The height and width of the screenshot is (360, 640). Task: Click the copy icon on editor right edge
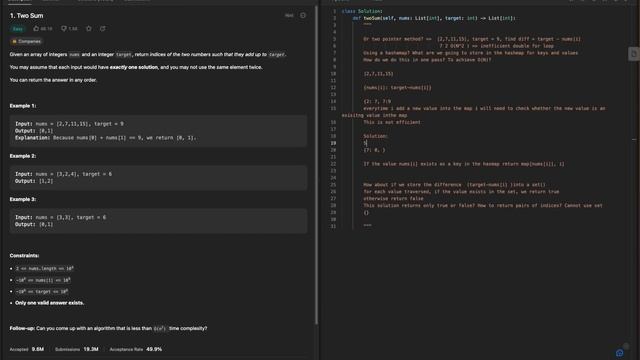coord(633,54)
